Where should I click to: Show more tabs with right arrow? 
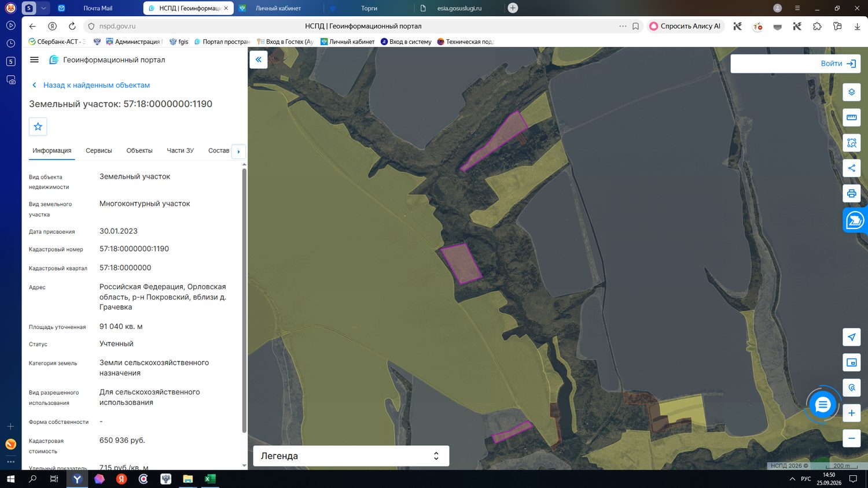pyautogui.click(x=238, y=151)
